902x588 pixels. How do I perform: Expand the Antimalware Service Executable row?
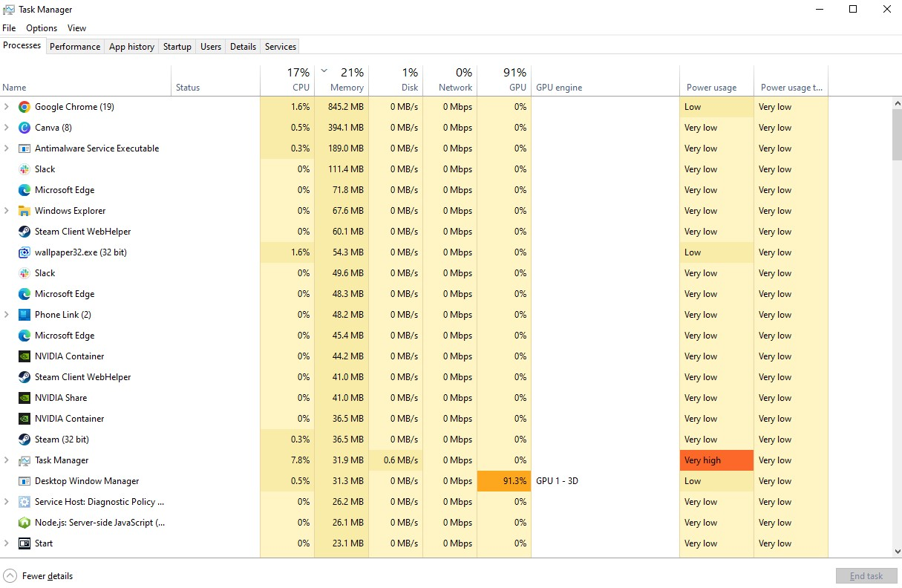7,148
